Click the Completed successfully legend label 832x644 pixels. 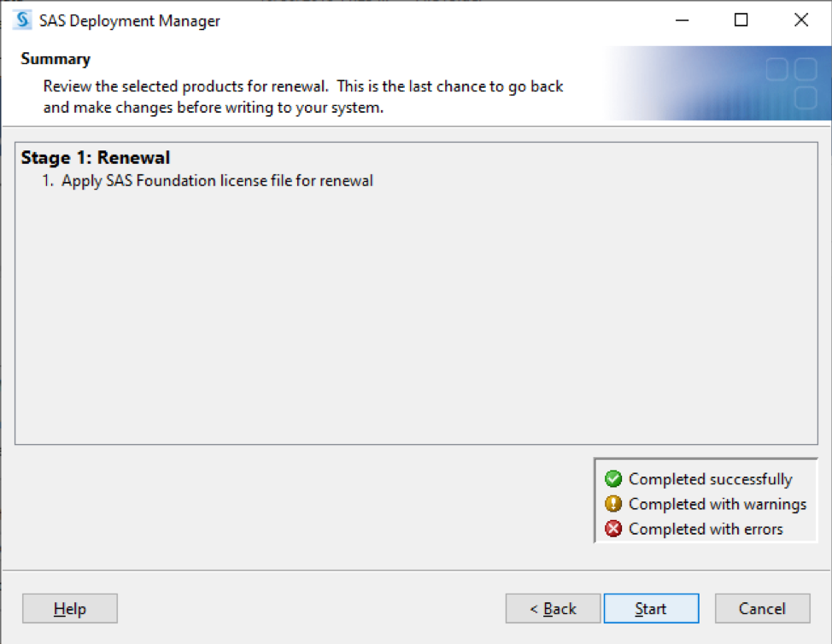[710, 479]
